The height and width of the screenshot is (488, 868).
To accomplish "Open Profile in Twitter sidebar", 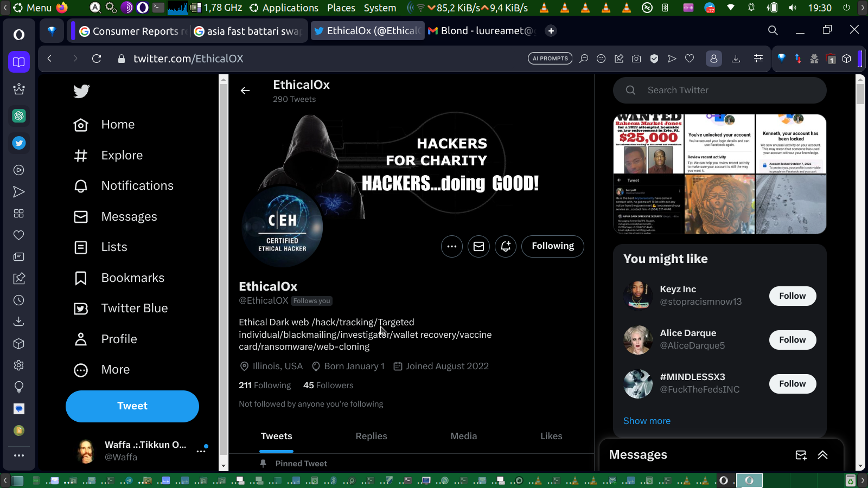I will tap(105, 339).
